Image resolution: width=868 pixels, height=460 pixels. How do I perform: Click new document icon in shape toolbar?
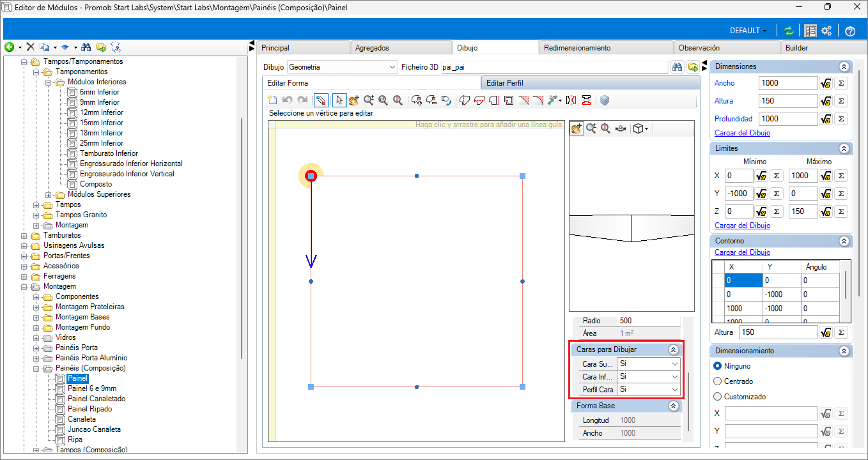[273, 100]
